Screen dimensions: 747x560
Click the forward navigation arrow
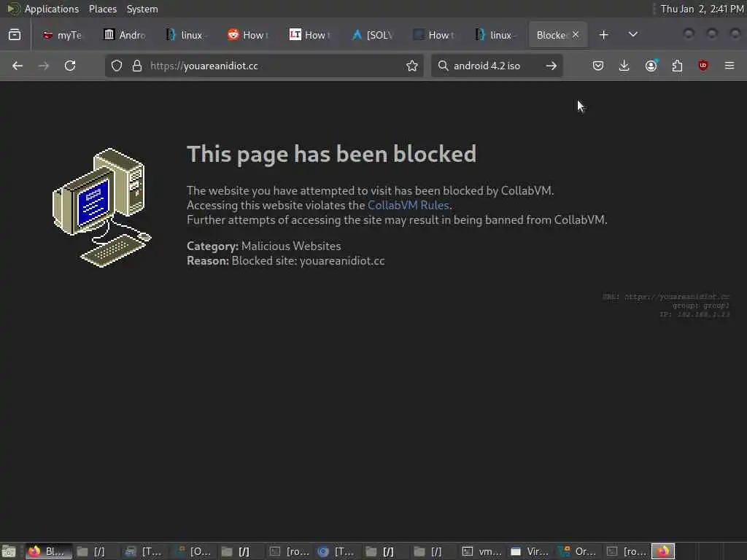click(43, 66)
